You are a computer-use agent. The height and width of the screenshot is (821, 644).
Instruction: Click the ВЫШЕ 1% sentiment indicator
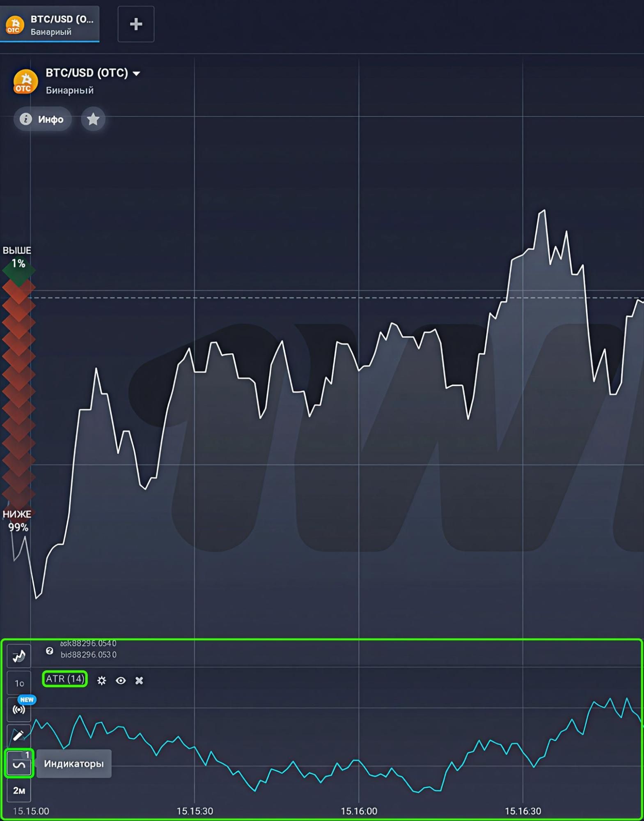(17, 258)
